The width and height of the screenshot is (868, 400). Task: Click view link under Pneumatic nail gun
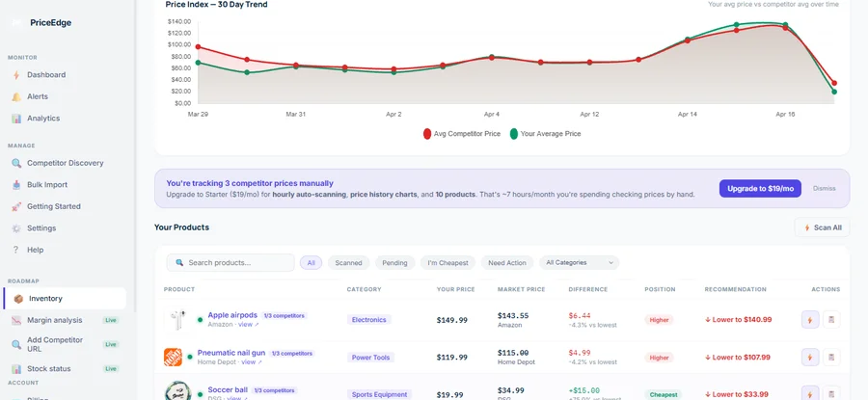coord(252,361)
